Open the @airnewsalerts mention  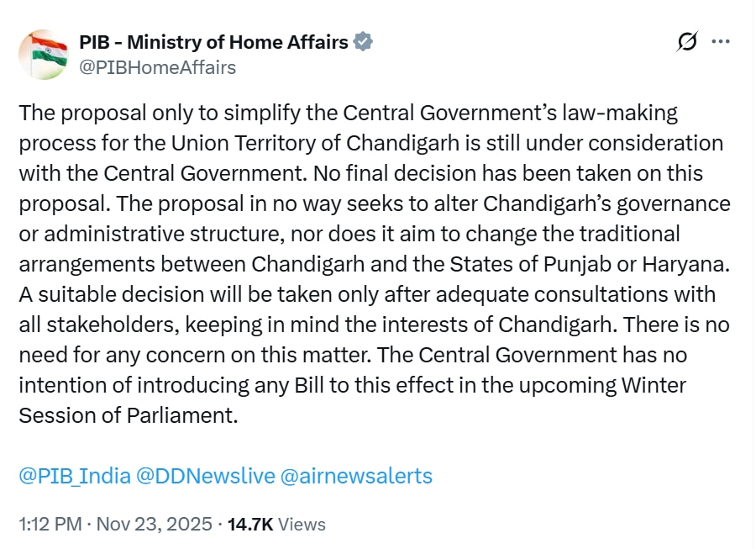356,476
